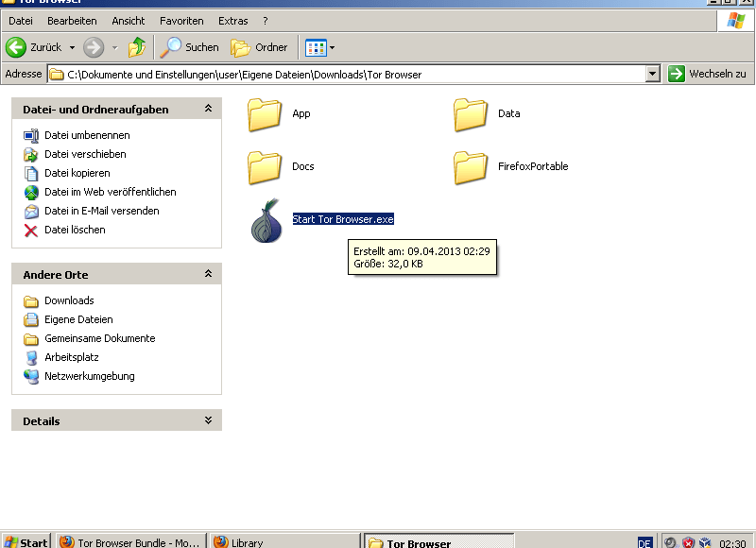Go up one folder level icon

point(137,47)
